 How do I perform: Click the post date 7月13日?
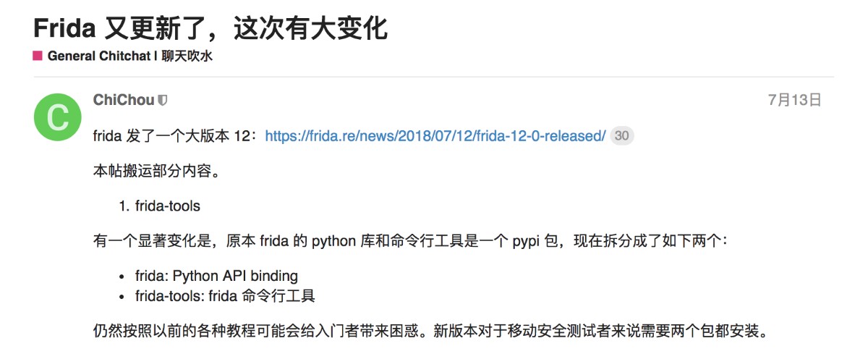click(794, 101)
